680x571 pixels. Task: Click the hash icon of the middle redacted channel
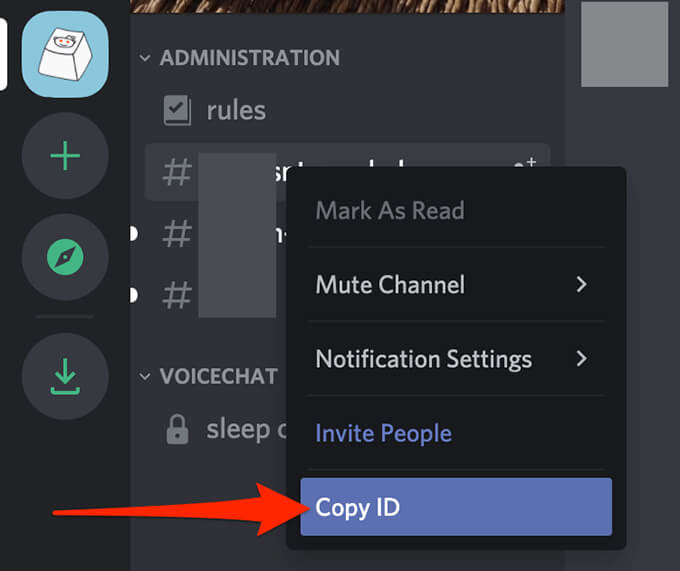coord(177,235)
